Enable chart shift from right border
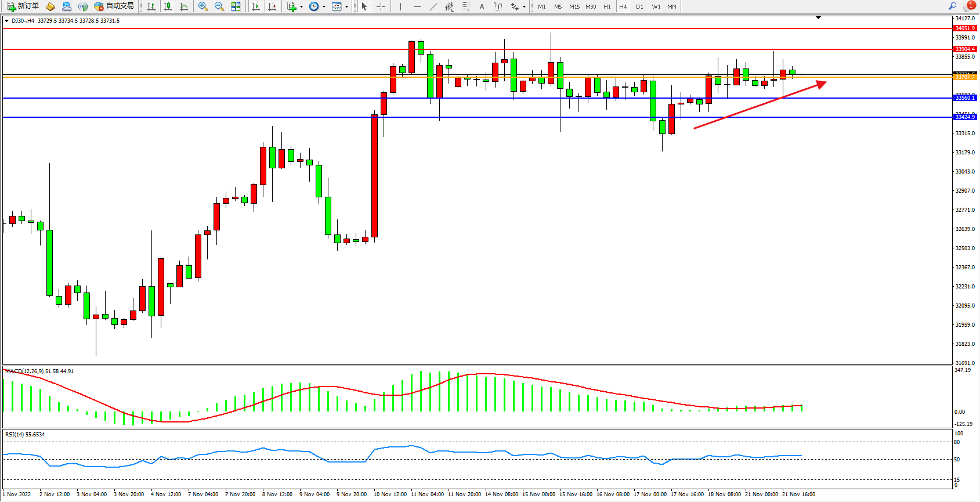Screen dimensions: 980x502 (272, 6)
